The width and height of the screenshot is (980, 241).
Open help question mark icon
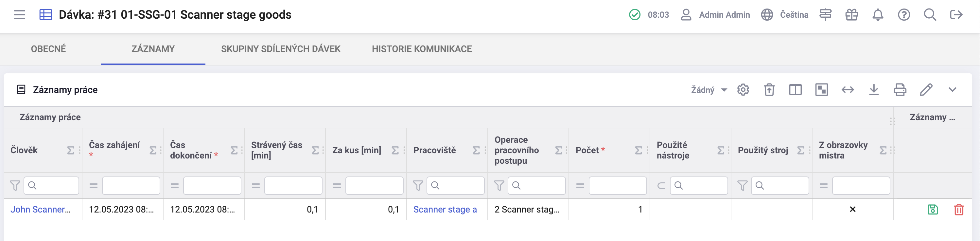pos(904,15)
